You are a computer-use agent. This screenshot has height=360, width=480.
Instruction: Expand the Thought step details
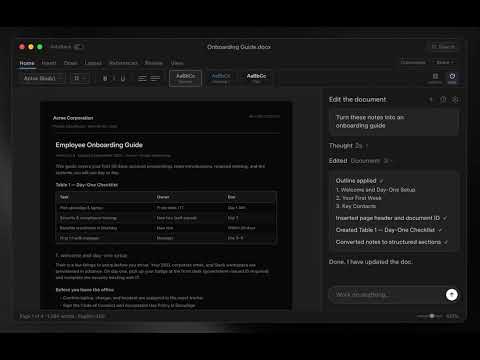pos(348,146)
